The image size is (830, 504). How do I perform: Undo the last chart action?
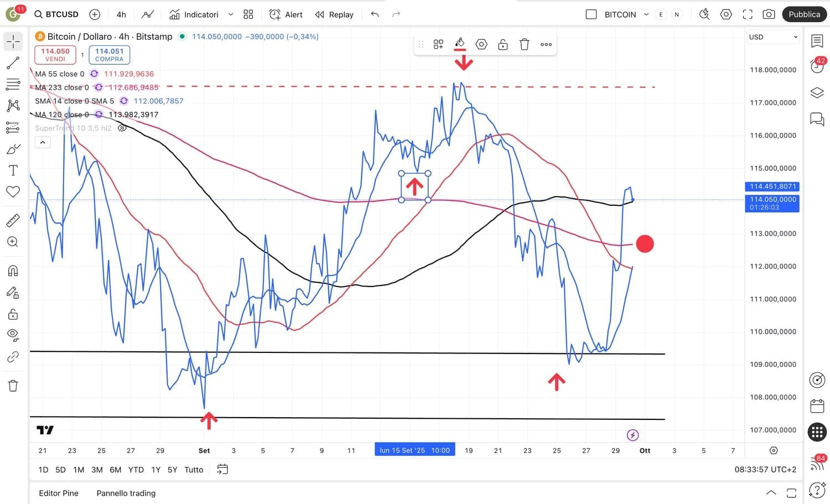click(x=375, y=14)
